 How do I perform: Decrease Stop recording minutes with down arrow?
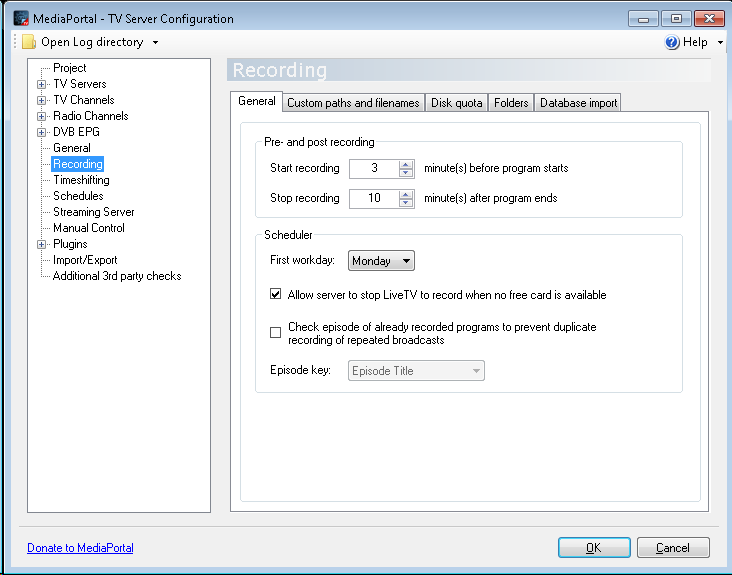pyautogui.click(x=406, y=203)
